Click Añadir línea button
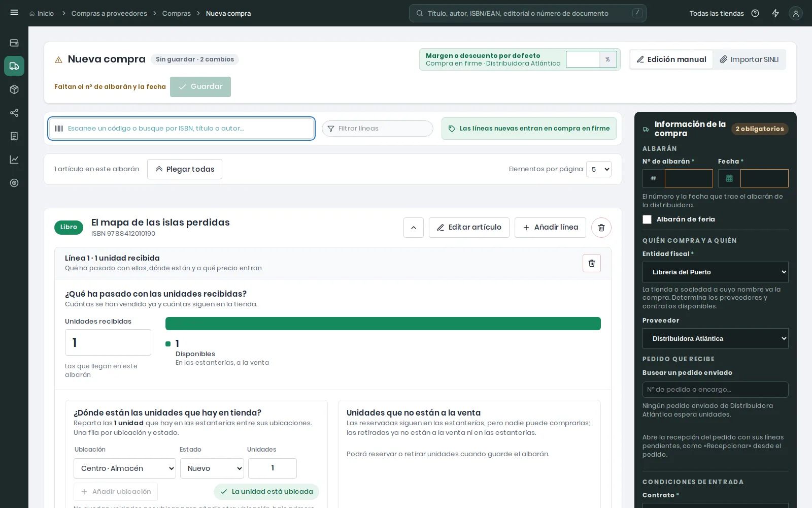The height and width of the screenshot is (508, 812). click(550, 228)
